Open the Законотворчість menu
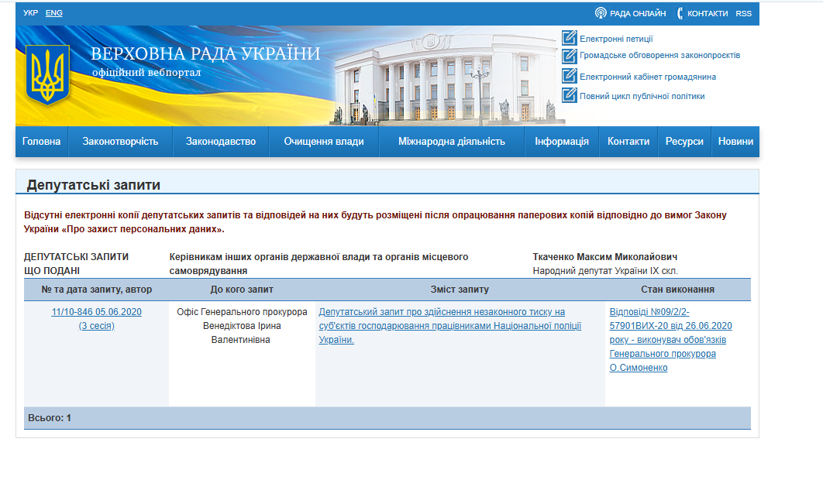This screenshot has width=823, height=504. [120, 142]
